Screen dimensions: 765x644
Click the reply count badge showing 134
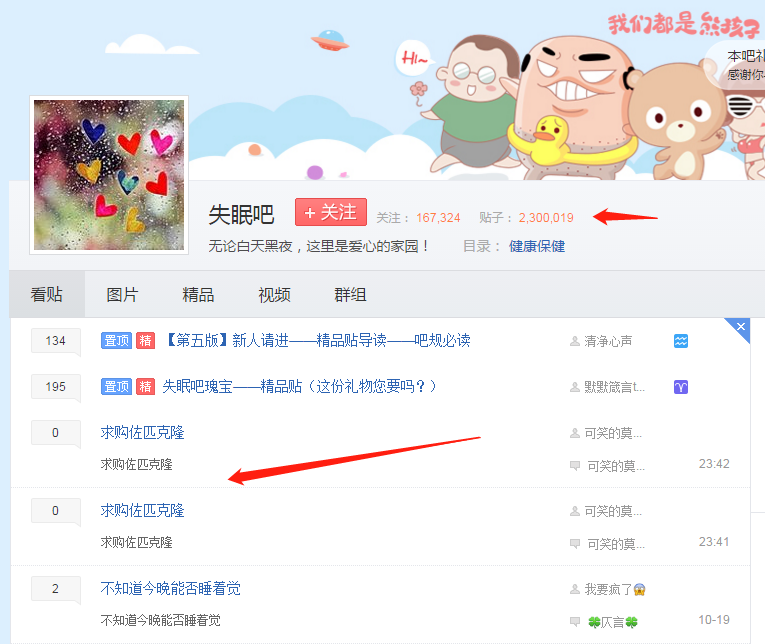tap(56, 341)
